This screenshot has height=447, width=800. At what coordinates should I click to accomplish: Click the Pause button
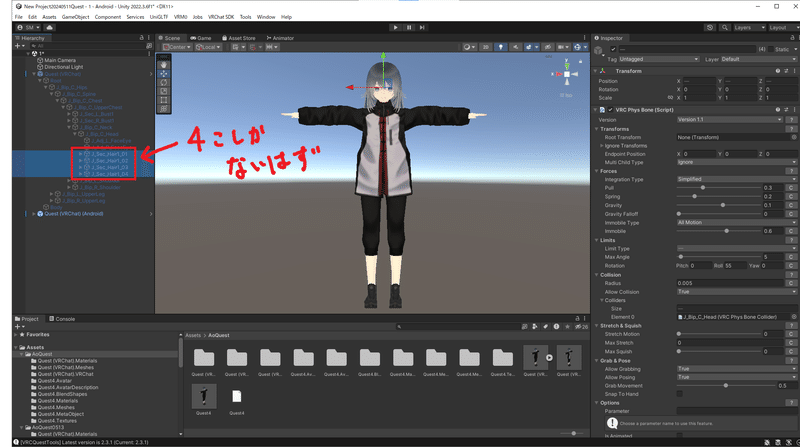pos(409,28)
